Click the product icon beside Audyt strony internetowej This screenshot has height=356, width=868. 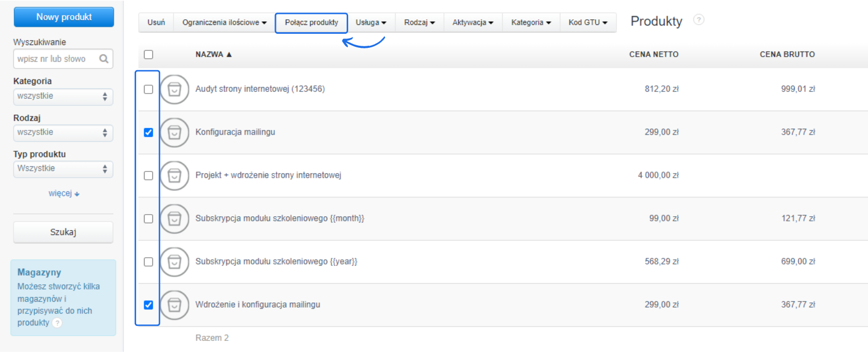[x=175, y=89]
